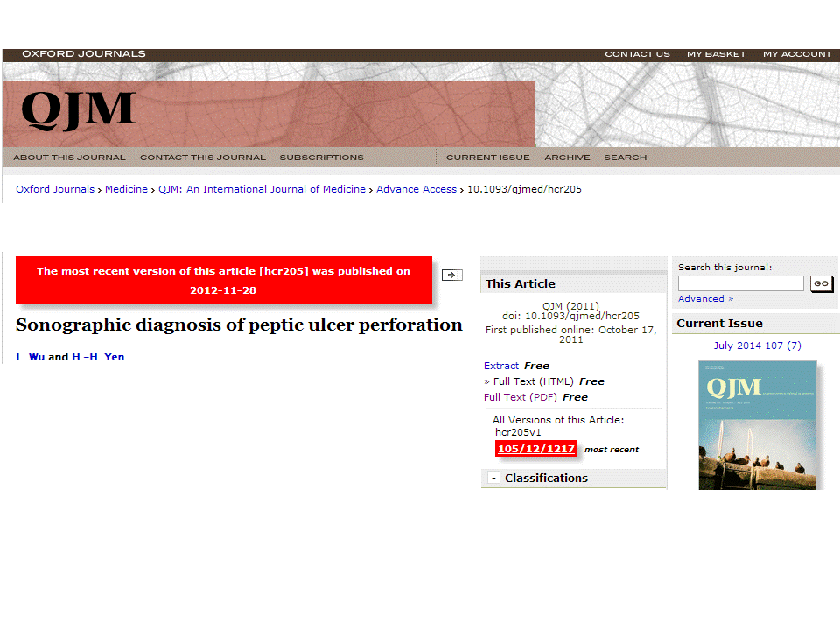Click the arrow icon beside the red banner
Image resolution: width=840 pixels, height=630 pixels.
point(452,275)
